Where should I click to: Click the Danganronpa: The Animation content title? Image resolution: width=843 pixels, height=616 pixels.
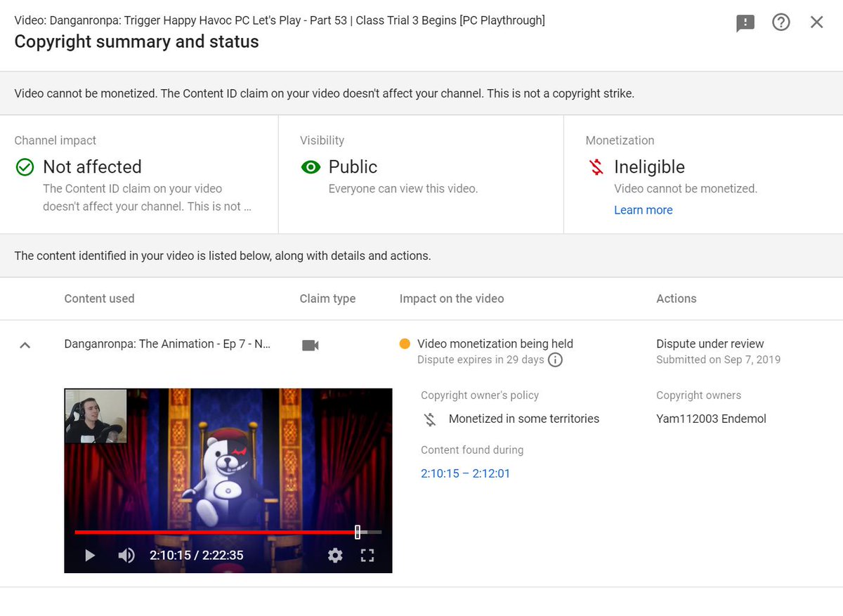167,343
